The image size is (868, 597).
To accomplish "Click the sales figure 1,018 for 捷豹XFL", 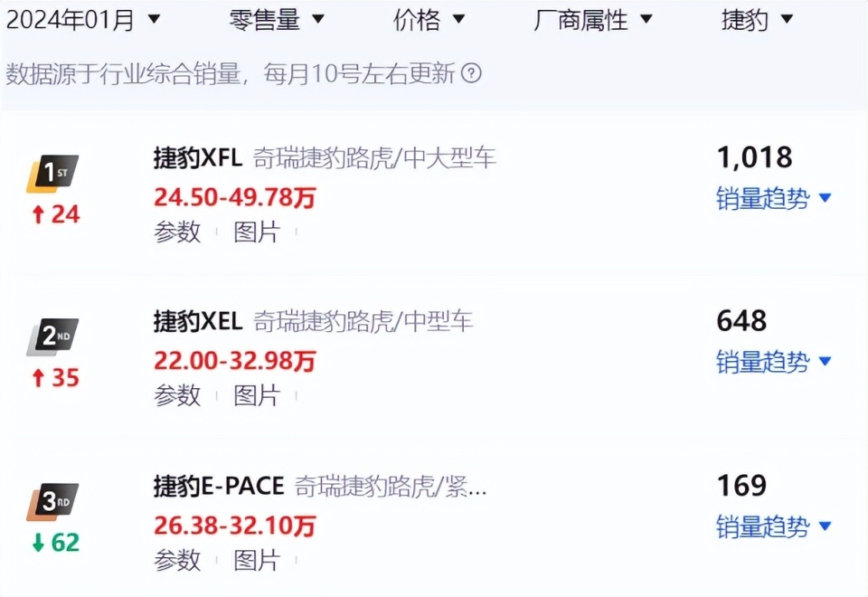I will click(x=757, y=158).
